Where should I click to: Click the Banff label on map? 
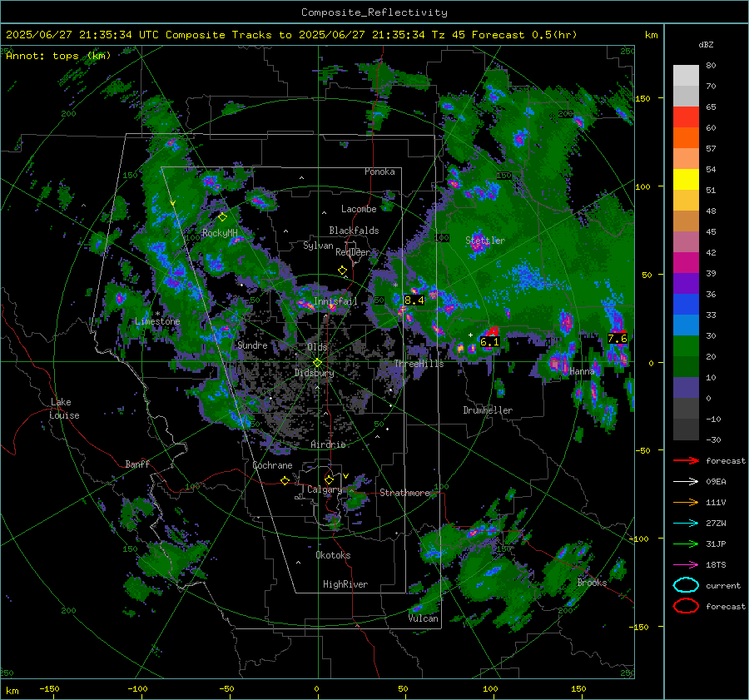click(x=137, y=464)
